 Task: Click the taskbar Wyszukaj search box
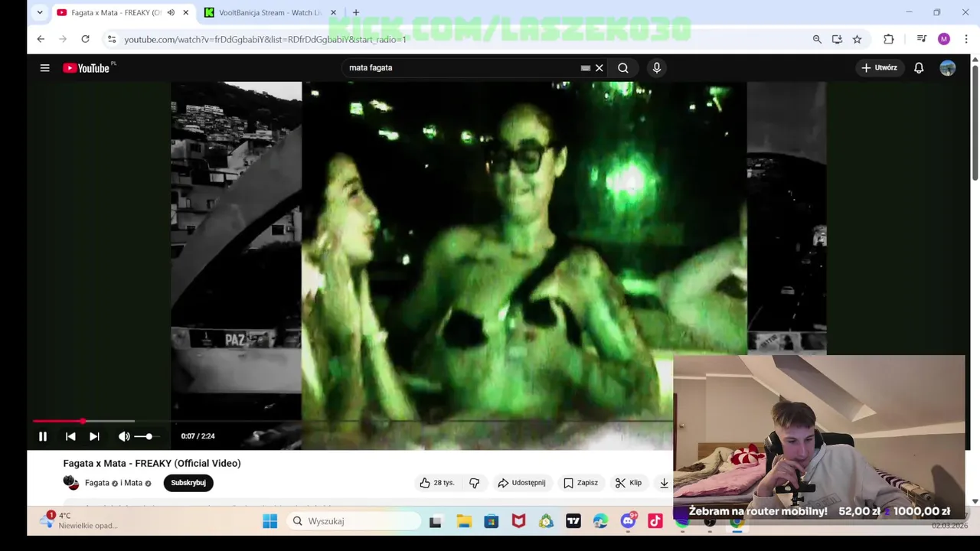354,521
